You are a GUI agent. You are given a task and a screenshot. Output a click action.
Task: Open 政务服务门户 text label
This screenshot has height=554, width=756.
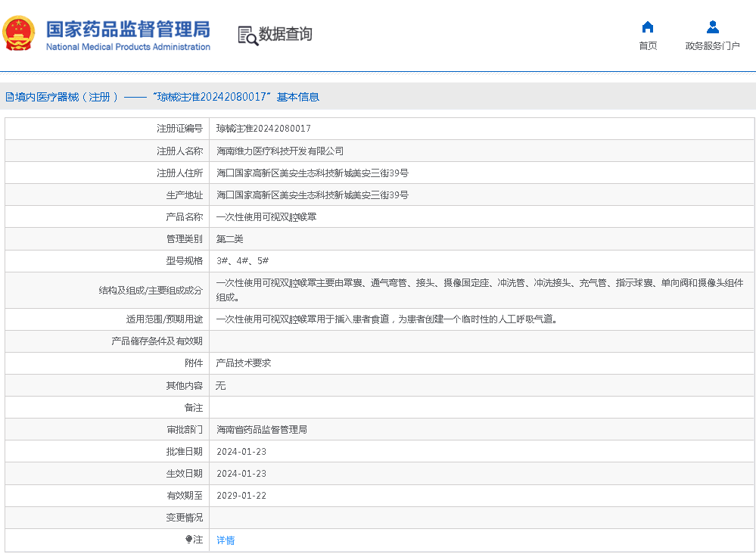coord(712,46)
